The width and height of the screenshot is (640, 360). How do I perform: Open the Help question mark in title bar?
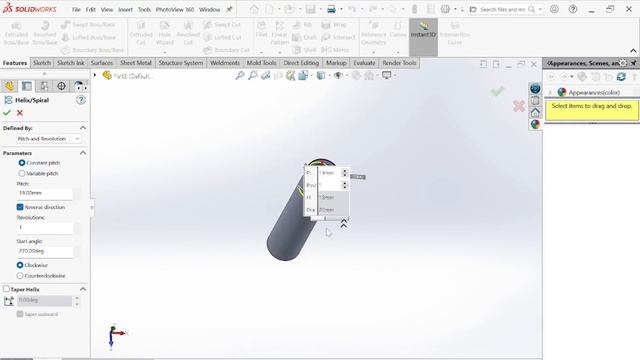click(x=573, y=9)
